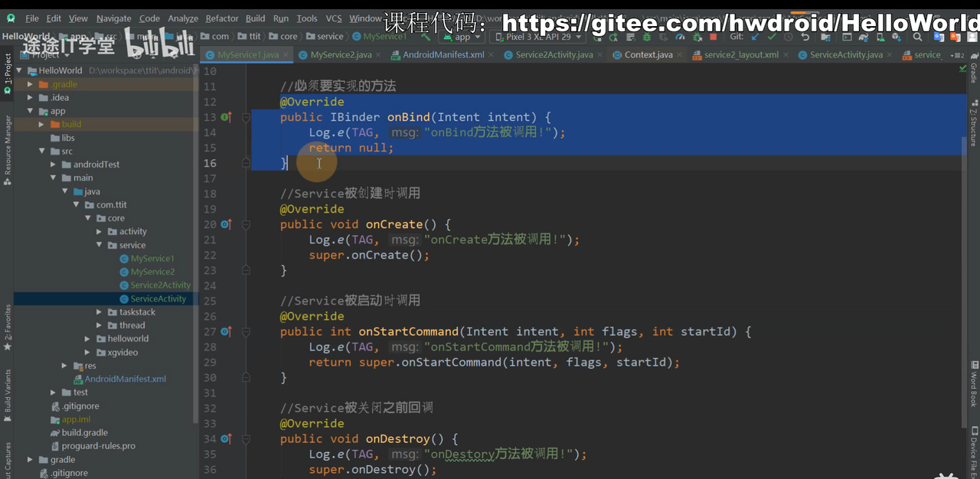The image size is (980, 479).
Task: Click the override gutter icon on line 13
Action: (x=226, y=117)
